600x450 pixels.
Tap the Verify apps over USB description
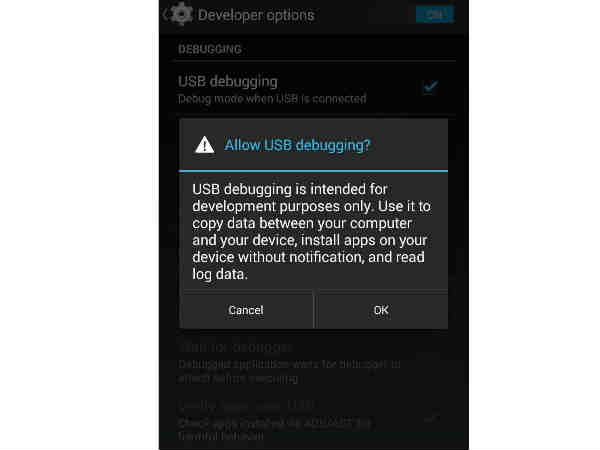274,429
